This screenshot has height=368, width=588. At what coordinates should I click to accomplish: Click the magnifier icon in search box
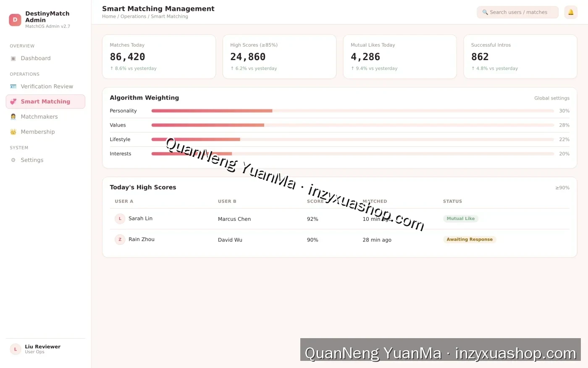pos(485,12)
